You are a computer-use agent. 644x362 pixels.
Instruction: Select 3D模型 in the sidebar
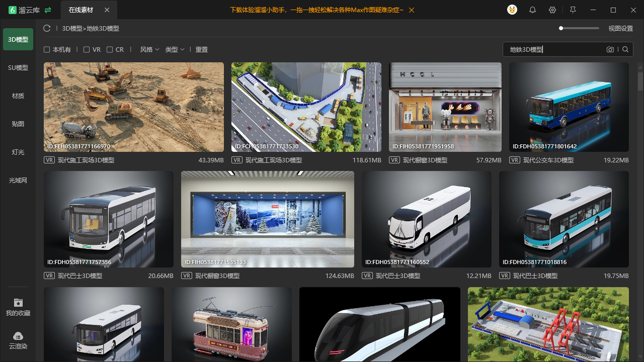tap(18, 39)
